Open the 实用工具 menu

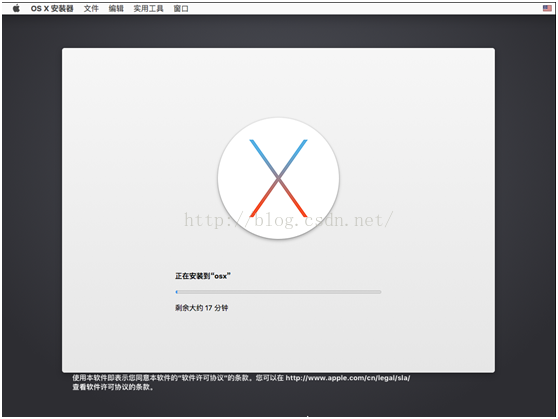point(148,9)
